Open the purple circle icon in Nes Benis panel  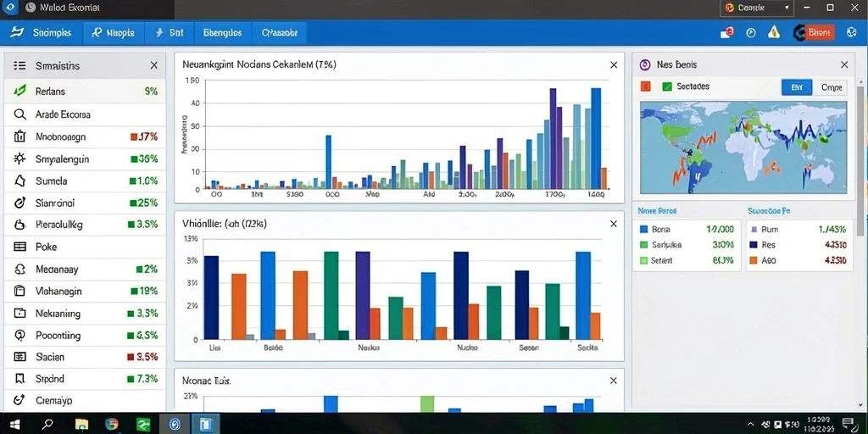point(645,64)
